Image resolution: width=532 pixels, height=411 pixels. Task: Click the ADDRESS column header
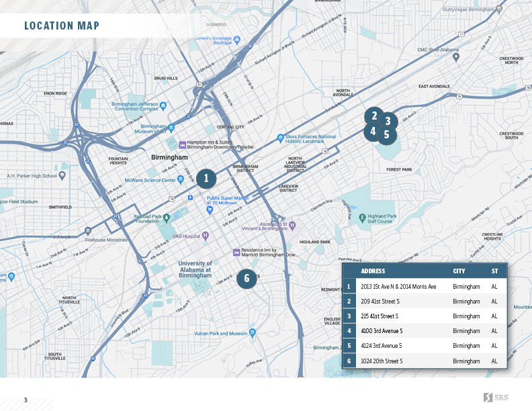pyautogui.click(x=373, y=271)
